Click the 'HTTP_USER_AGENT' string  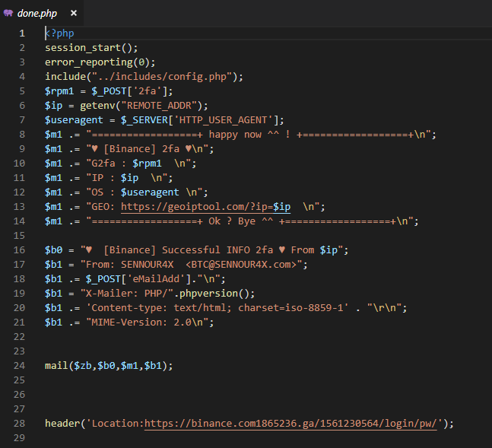click(x=223, y=120)
